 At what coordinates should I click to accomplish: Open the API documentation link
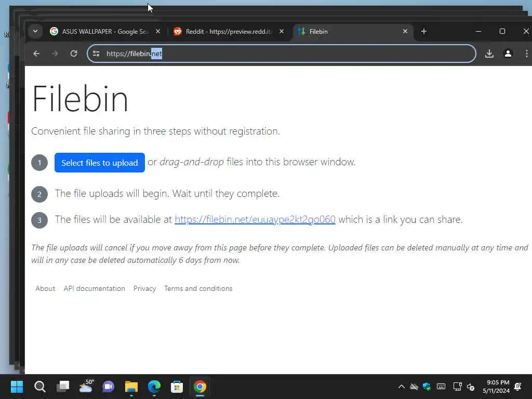click(x=95, y=288)
